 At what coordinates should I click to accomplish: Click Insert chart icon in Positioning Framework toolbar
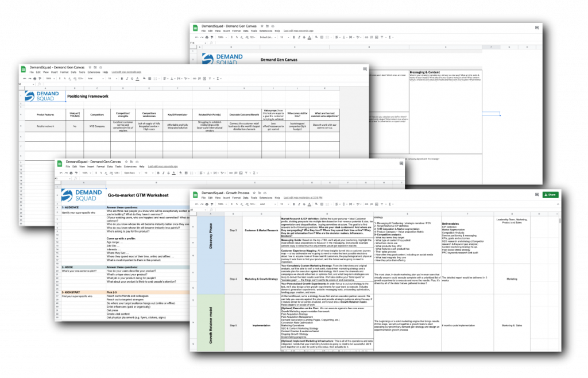[x=204, y=78]
